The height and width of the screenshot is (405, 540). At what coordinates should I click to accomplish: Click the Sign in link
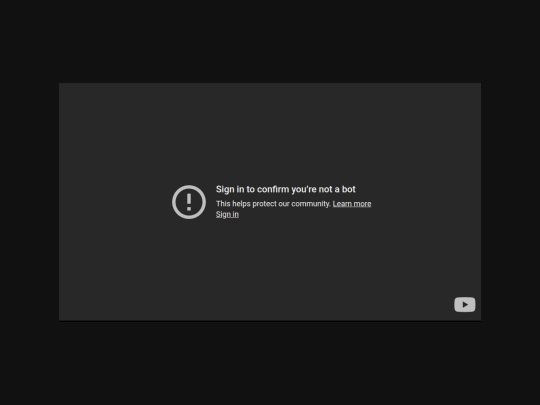[227, 214]
